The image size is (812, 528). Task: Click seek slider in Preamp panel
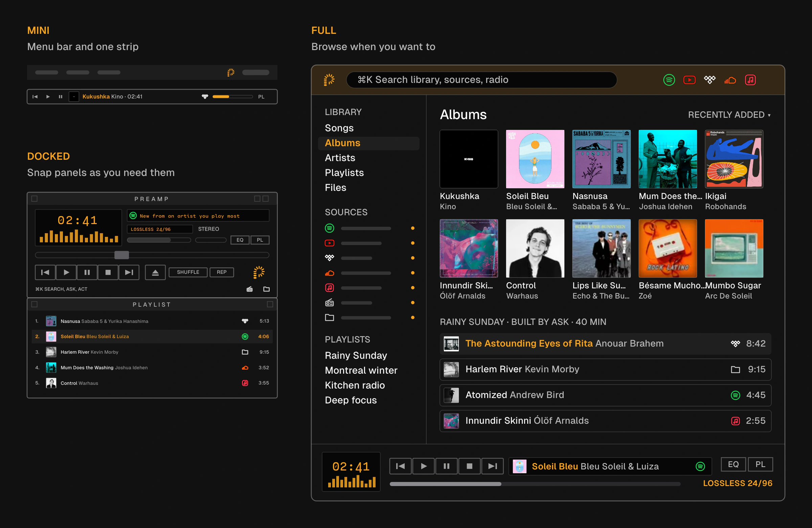[152, 255]
